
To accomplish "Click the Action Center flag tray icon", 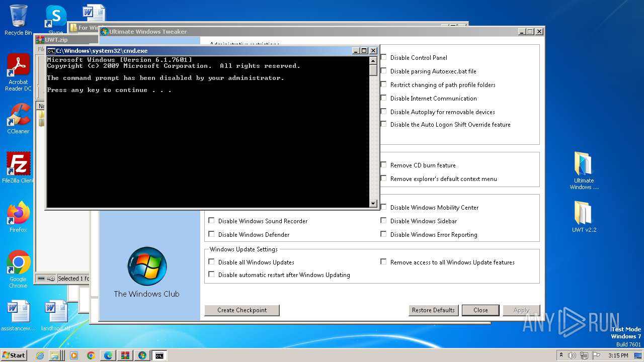I will coord(596,355).
